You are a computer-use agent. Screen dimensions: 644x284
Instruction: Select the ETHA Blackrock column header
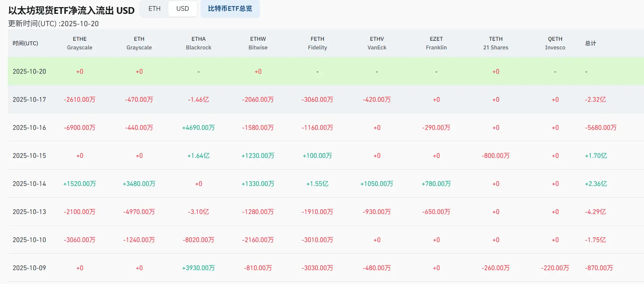point(198,43)
